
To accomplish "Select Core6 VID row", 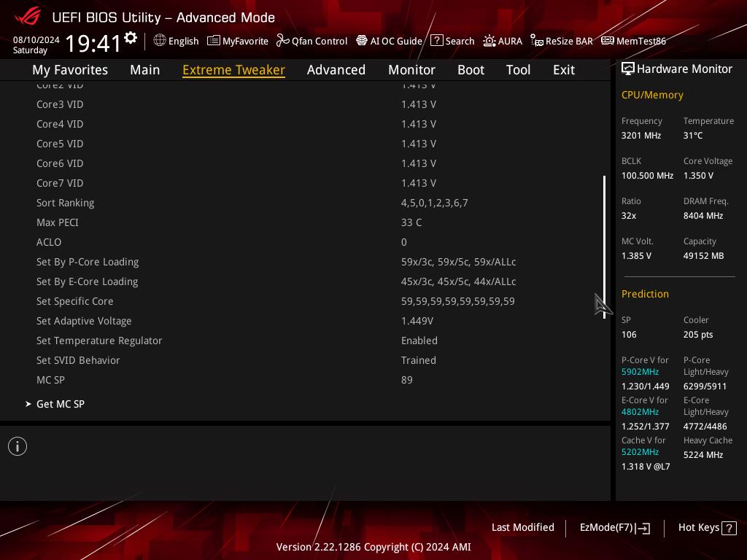I will 305,163.
